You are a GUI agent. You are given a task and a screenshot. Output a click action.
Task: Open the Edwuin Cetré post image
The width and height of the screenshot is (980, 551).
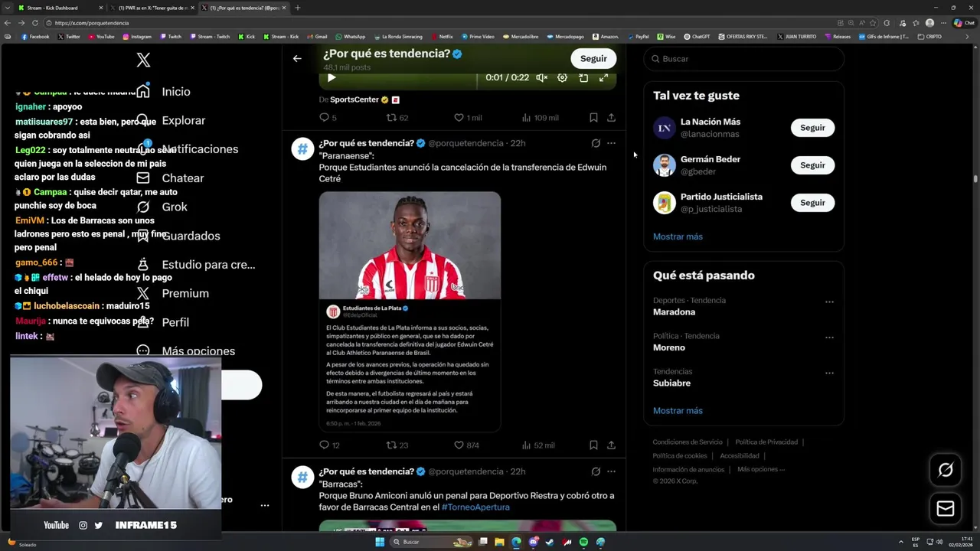(x=410, y=311)
